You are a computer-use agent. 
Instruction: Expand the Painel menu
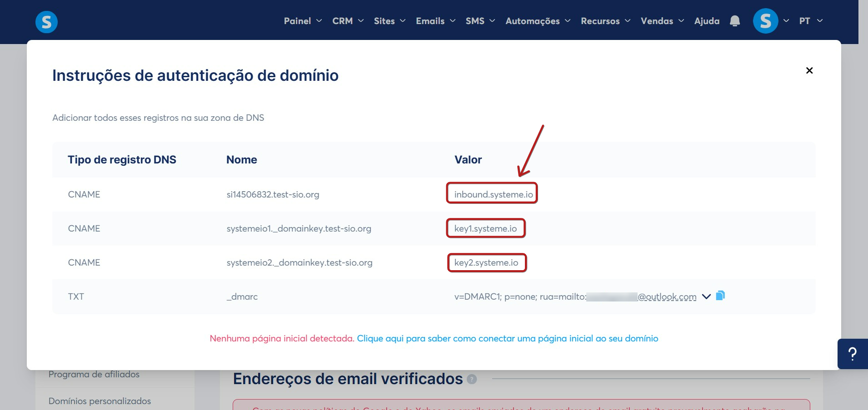(303, 21)
